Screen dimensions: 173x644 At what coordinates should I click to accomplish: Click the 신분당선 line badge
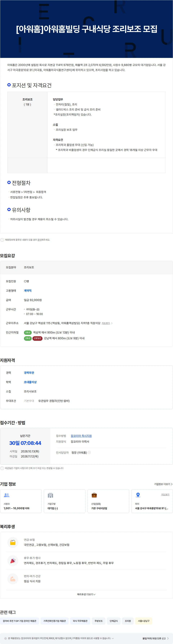coord(37,338)
